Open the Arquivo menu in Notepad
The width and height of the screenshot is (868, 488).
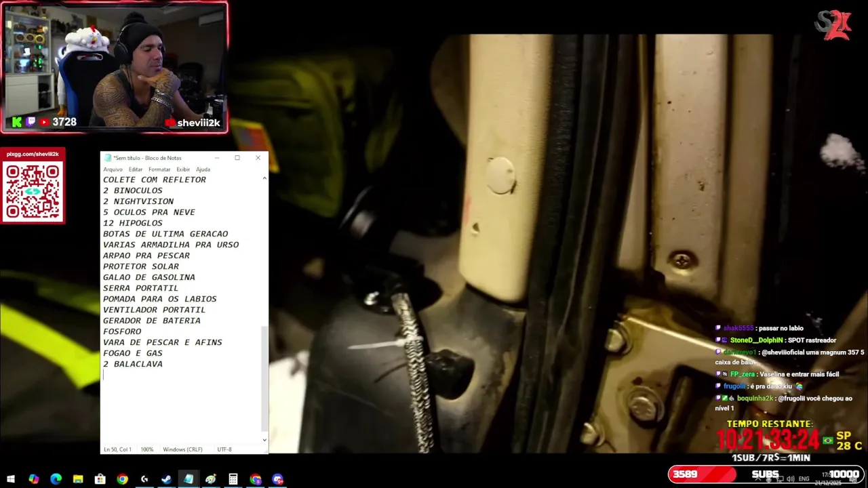point(113,169)
